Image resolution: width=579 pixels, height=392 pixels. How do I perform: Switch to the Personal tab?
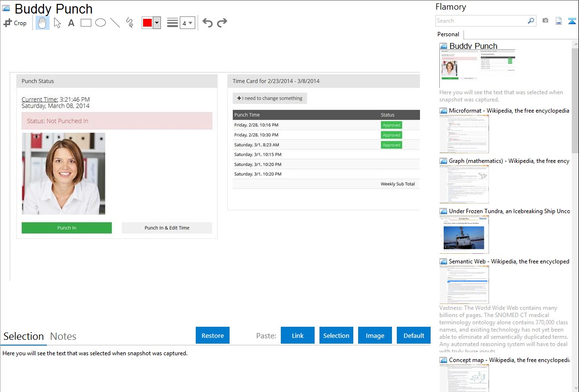click(449, 34)
